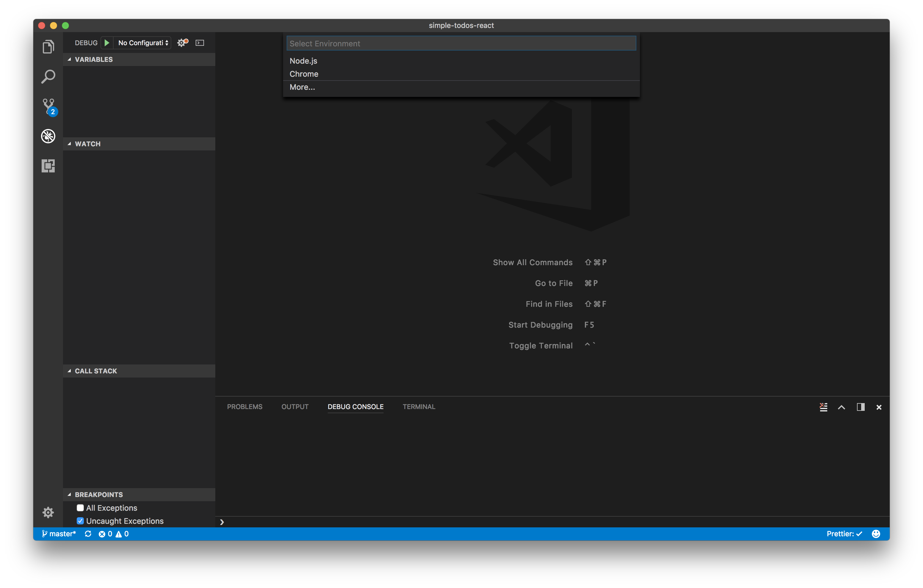Image resolution: width=923 pixels, height=588 pixels.
Task: Send feedback via smiley icon
Action: pyautogui.click(x=876, y=534)
